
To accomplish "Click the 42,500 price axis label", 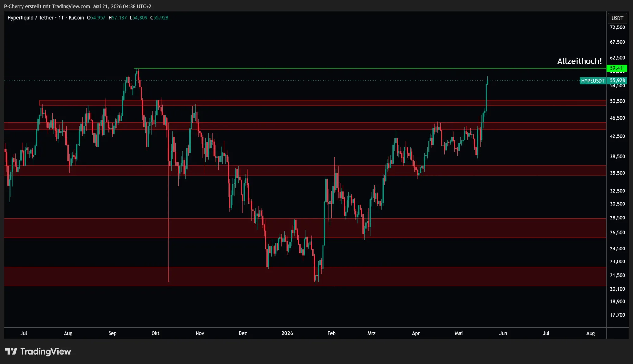I will [617, 136].
